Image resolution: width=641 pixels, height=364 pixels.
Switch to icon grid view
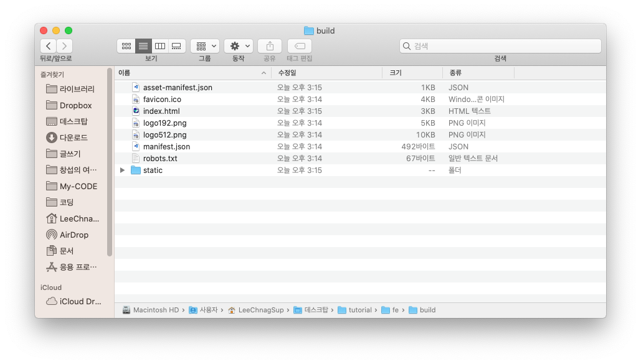pos(126,46)
